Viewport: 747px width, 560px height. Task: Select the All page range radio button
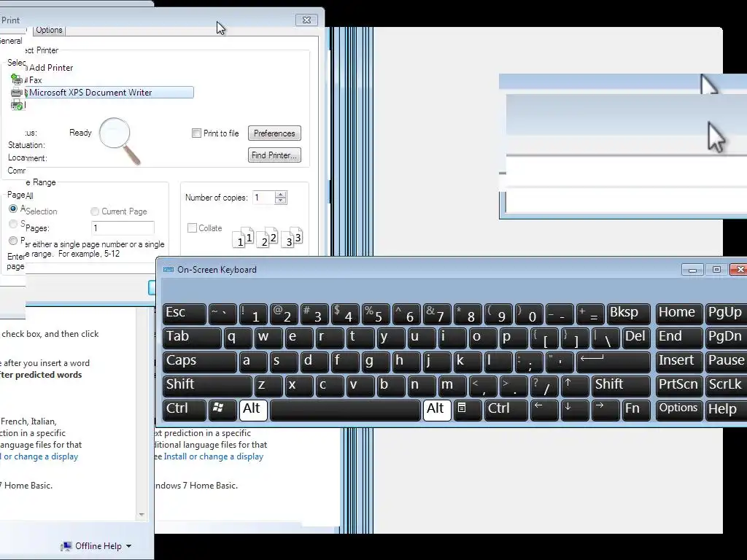point(13,209)
